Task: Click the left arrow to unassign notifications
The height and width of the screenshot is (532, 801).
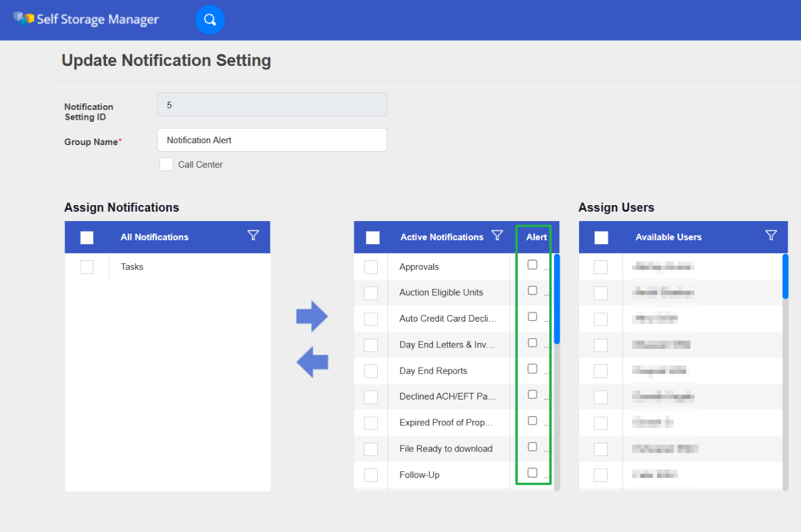Action: pyautogui.click(x=312, y=362)
